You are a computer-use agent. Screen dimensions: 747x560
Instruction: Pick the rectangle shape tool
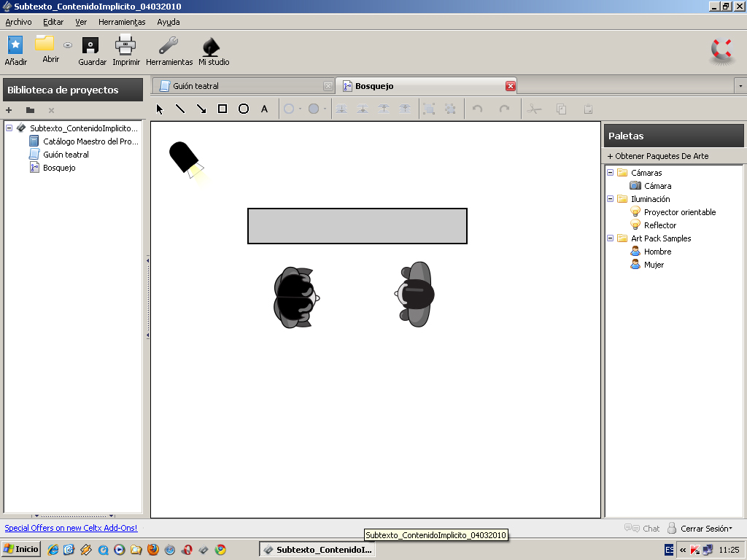click(x=222, y=109)
